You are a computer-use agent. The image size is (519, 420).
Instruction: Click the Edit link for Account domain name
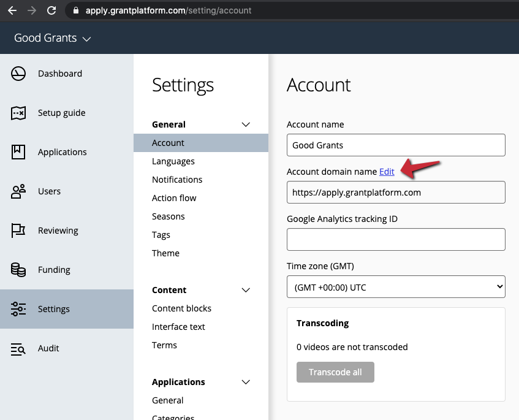click(x=387, y=172)
